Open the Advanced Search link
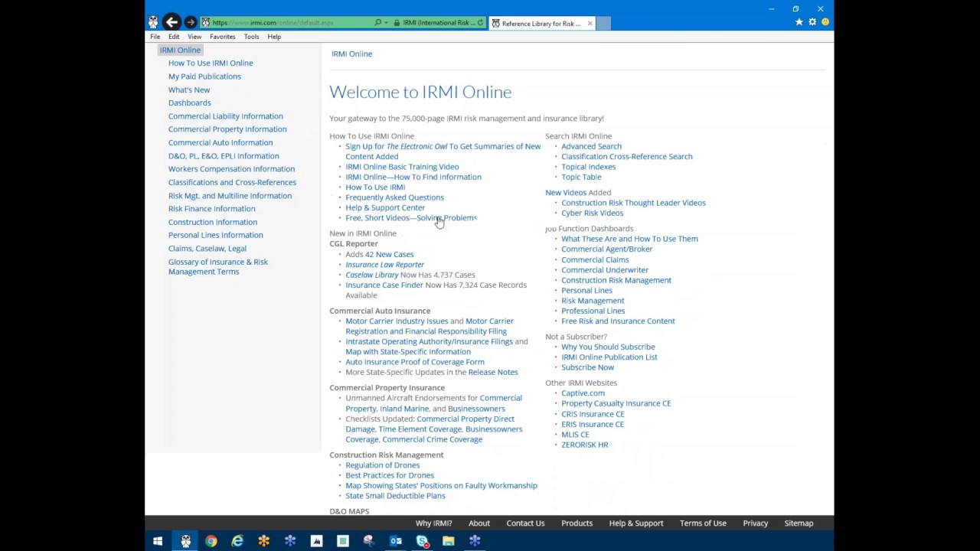 pyautogui.click(x=591, y=146)
